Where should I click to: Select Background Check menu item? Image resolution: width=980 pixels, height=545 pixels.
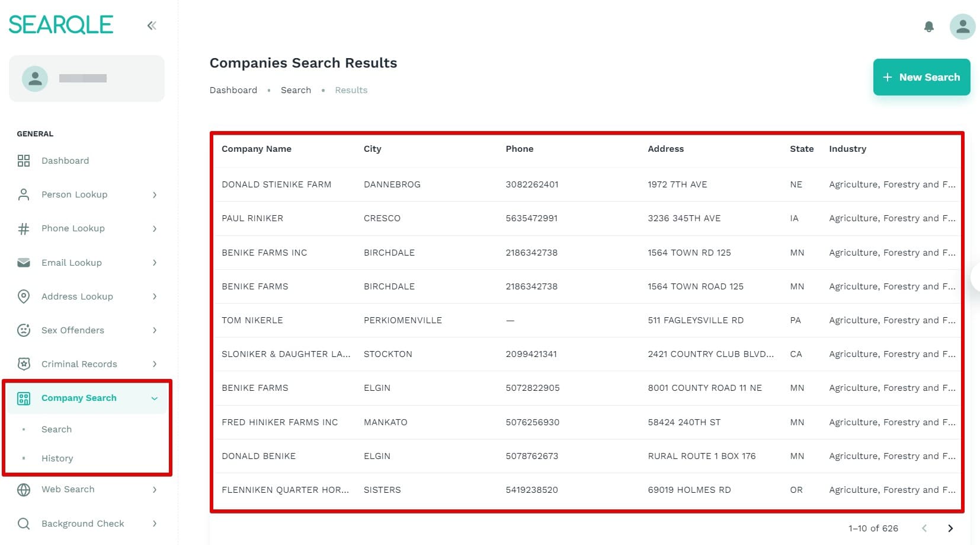[83, 524]
